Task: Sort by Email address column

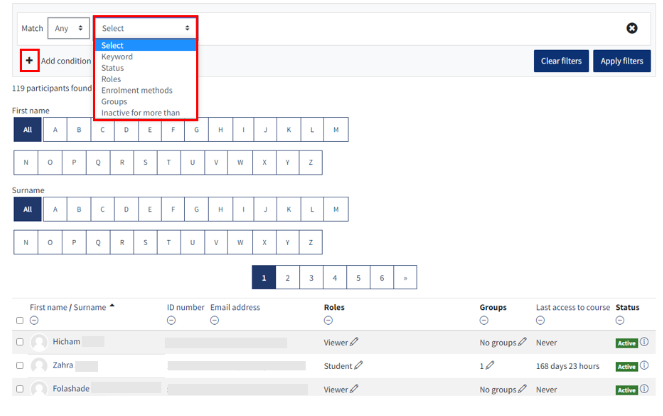Action: [235, 307]
